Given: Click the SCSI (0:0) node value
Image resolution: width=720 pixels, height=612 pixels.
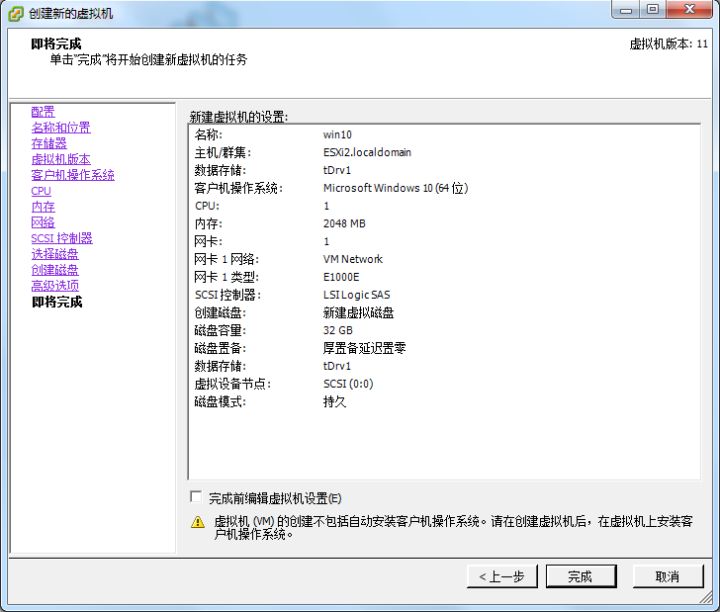Looking at the screenshot, I should 348,384.
